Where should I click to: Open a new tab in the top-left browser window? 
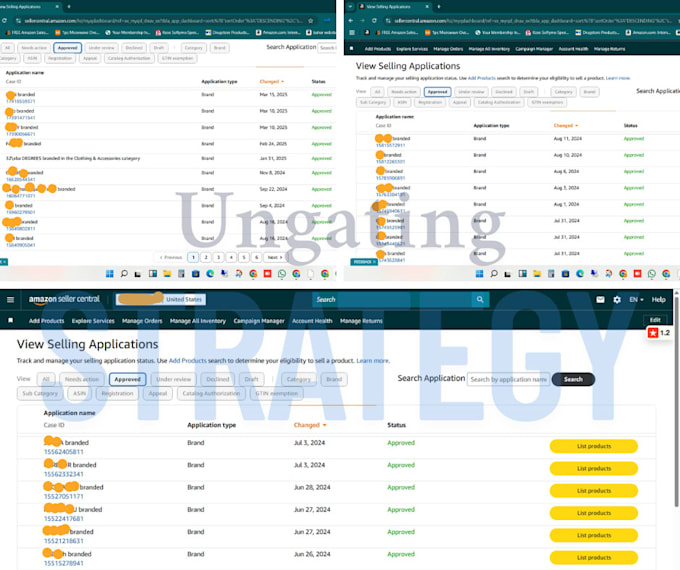(69, 7)
